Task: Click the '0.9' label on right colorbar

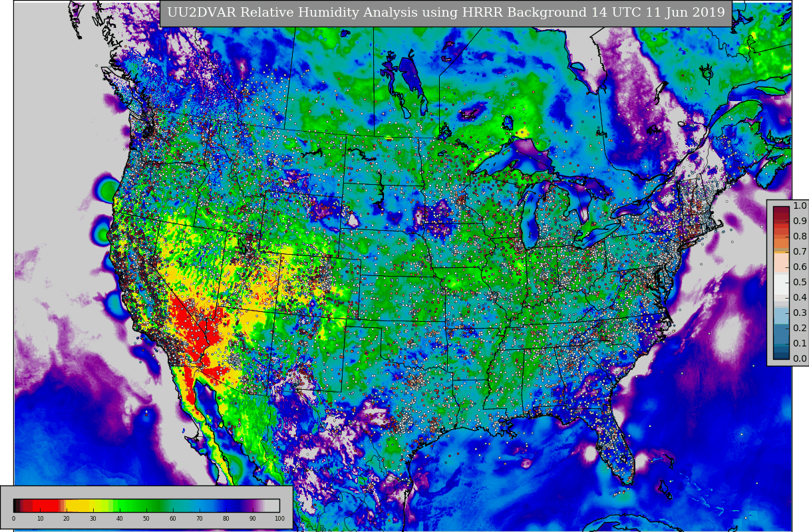Action: tap(800, 221)
